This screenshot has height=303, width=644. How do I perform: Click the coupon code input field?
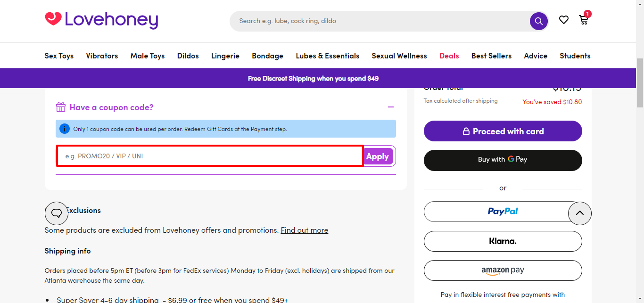[x=210, y=156]
